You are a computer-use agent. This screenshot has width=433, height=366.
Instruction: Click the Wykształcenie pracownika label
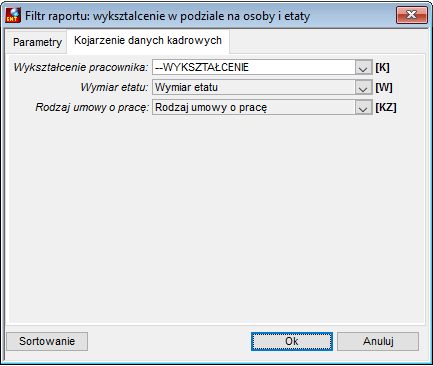[81, 68]
